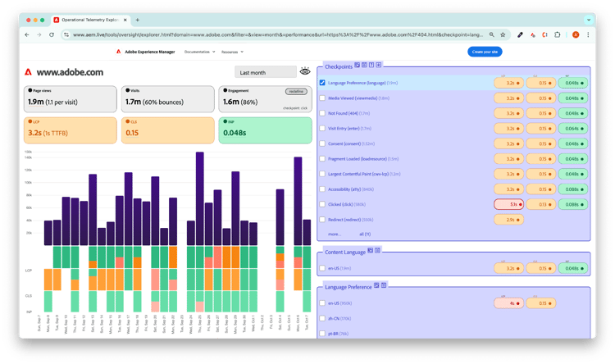Open the Last month date range dropdown
Screen dimensions: 615x364
click(265, 72)
